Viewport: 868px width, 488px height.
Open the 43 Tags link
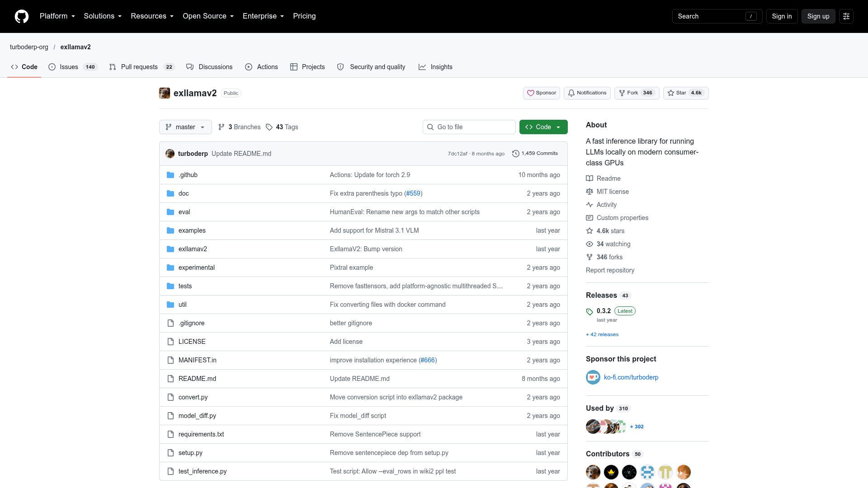tap(282, 127)
